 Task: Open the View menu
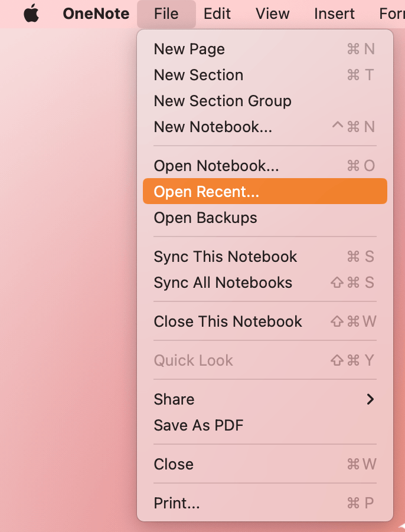coord(273,14)
